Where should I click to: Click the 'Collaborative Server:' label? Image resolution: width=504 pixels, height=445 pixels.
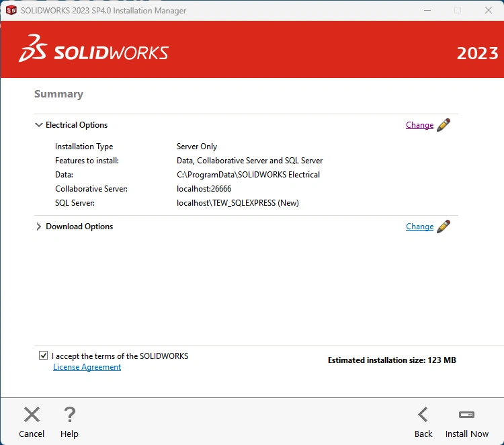click(x=91, y=189)
